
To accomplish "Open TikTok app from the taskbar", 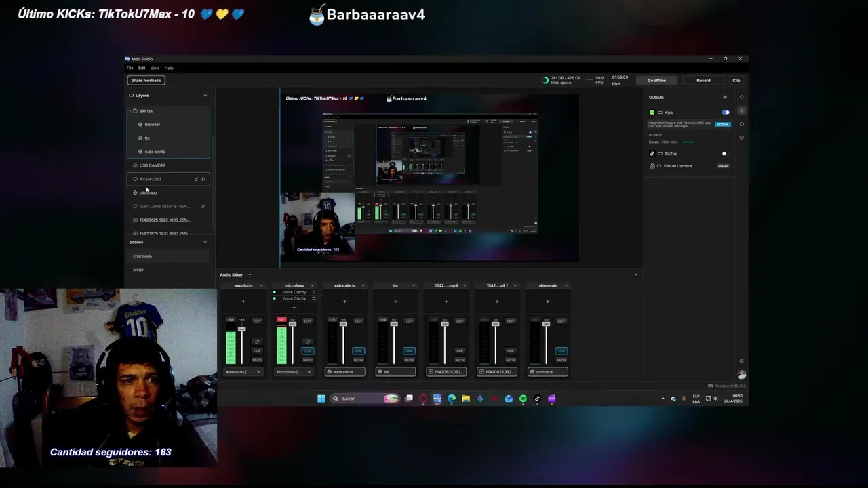I will point(537,399).
